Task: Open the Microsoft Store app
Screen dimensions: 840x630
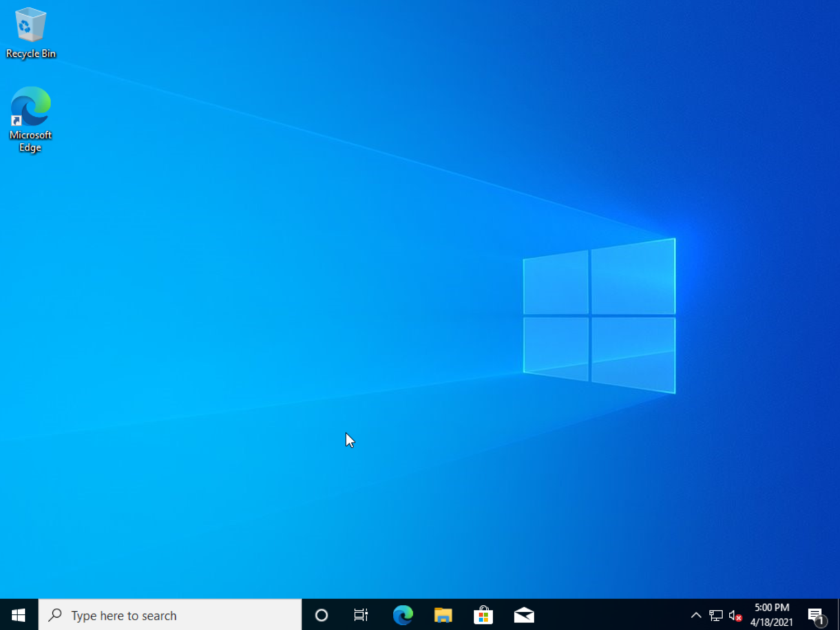Action: [483, 614]
